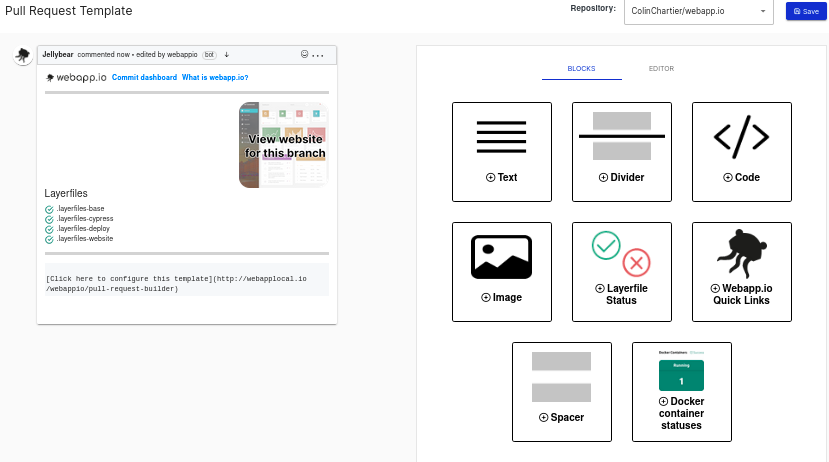
Task: Open the comment three-dots menu
Action: [318, 55]
